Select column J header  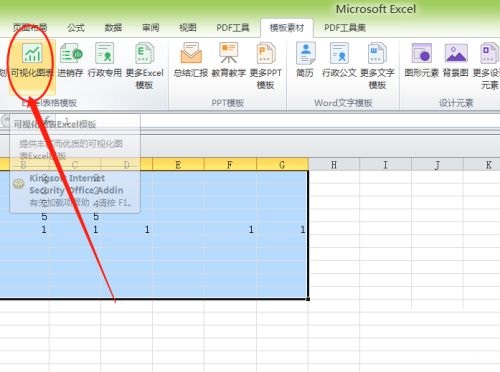coord(437,165)
